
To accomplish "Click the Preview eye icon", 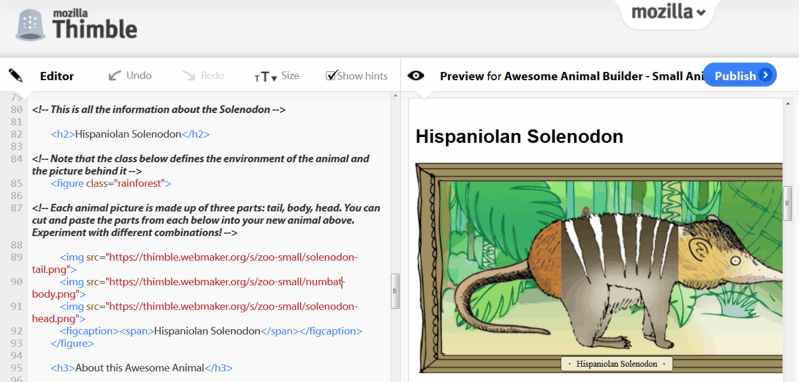I will 416,75.
